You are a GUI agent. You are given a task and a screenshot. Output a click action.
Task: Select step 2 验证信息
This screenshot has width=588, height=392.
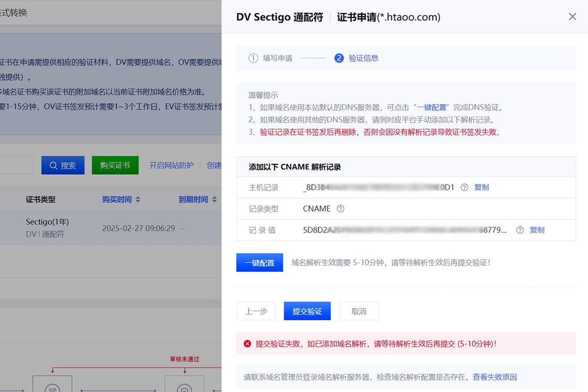(356, 58)
